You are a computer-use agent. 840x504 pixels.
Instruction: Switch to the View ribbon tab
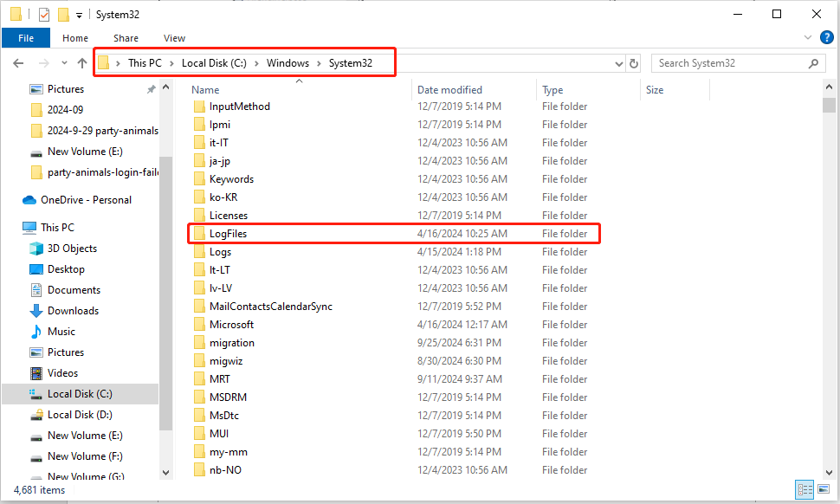click(x=174, y=38)
